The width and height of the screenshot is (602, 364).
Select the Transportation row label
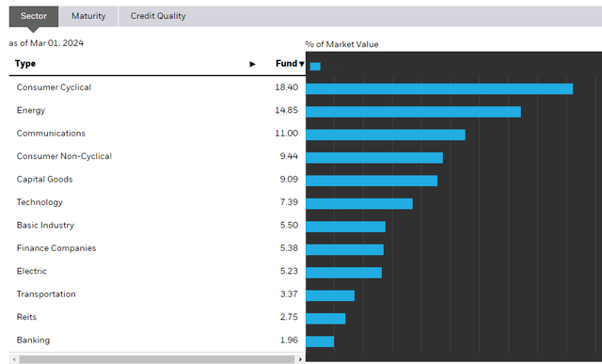coord(46,294)
